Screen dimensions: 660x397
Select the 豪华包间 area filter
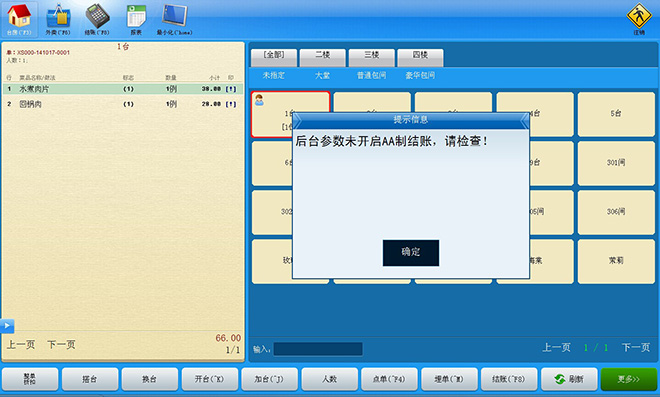pyautogui.click(x=420, y=75)
